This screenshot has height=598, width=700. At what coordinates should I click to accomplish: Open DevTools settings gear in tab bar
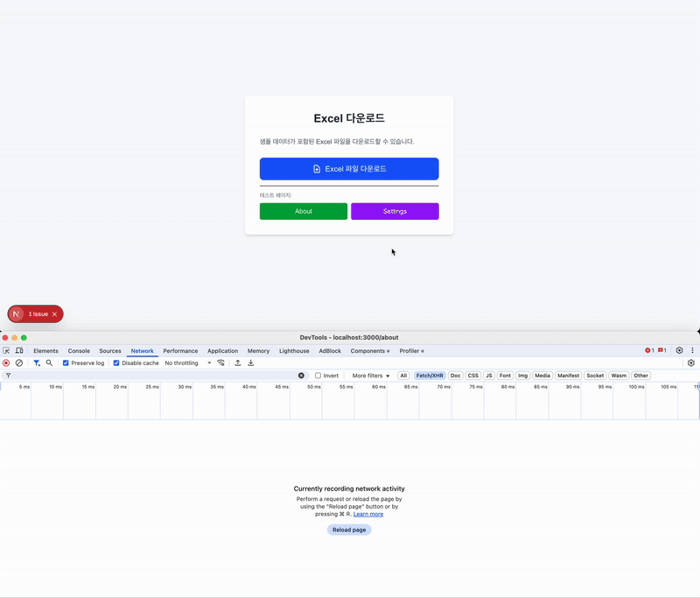point(679,350)
